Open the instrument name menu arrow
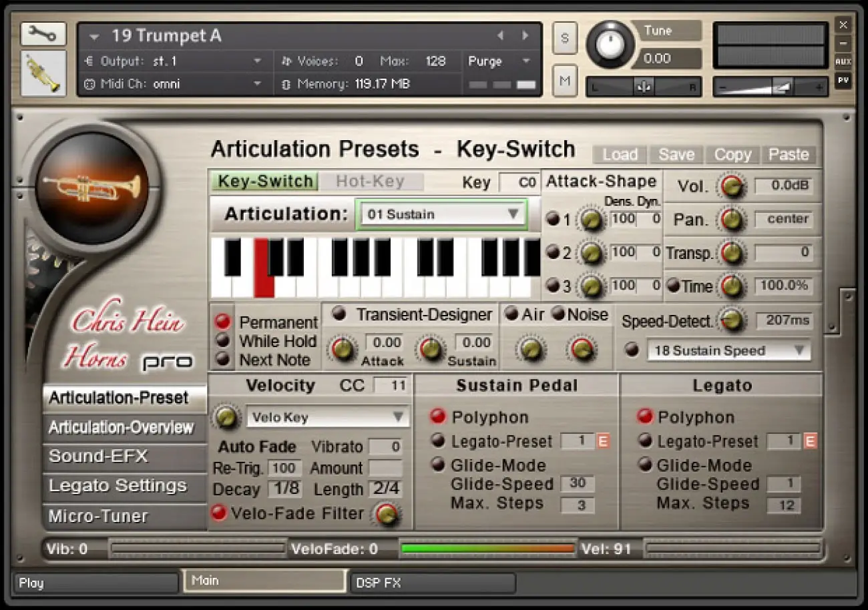Viewport: 868px width, 610px height. [x=95, y=37]
